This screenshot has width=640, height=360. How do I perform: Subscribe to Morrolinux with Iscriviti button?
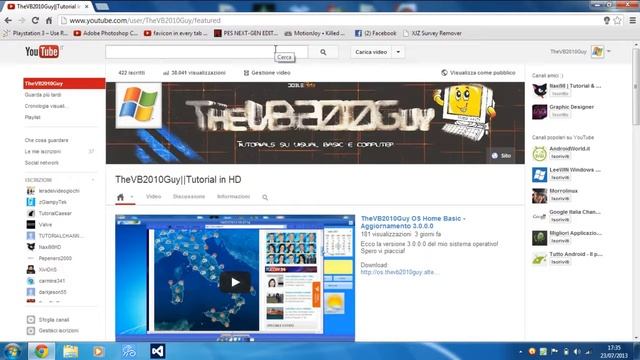560,198
